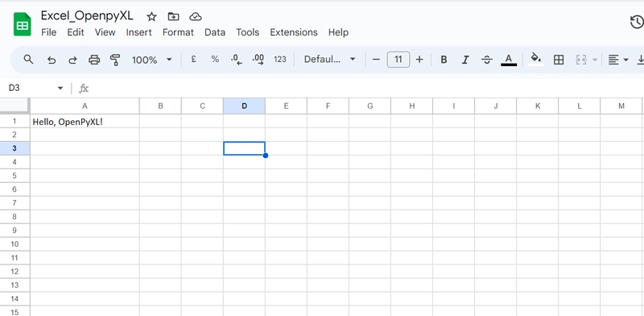Viewport: 644px width, 316px height.
Task: Open the View menu
Action: point(105,32)
